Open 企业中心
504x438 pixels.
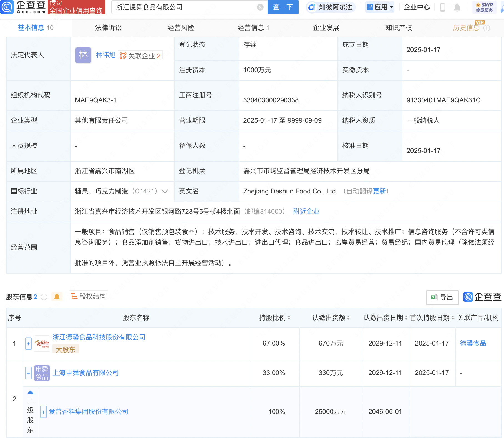click(417, 7)
